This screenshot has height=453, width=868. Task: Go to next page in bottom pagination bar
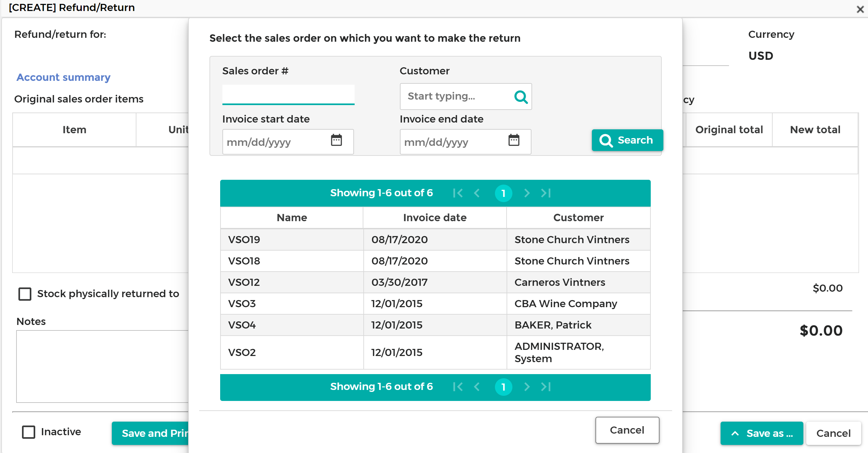pyautogui.click(x=527, y=387)
